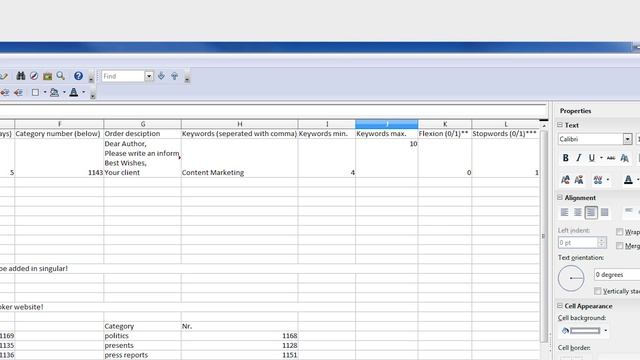The image size is (640, 360).
Task: Select the 'press reports' cell
Action: point(142,355)
